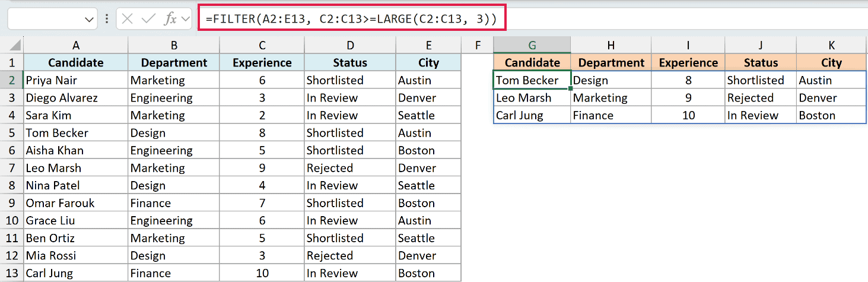Click the Boston cell in column K
This screenshot has height=282, width=868.
(831, 115)
